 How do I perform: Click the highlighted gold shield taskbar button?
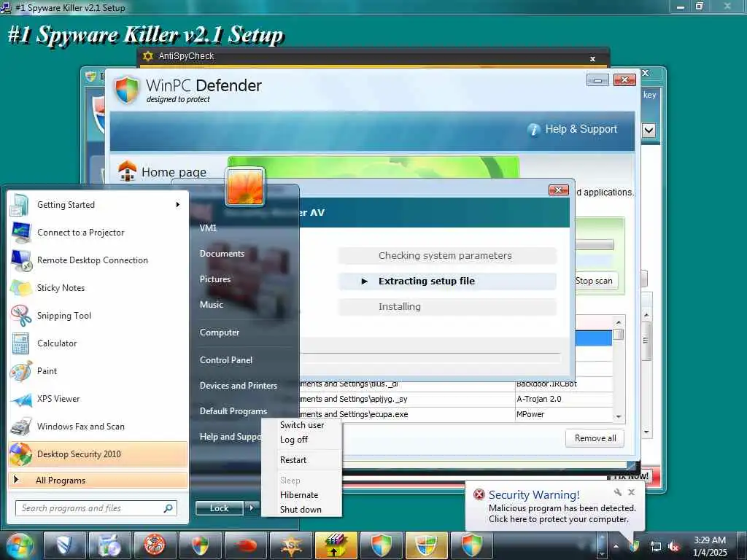427,545
